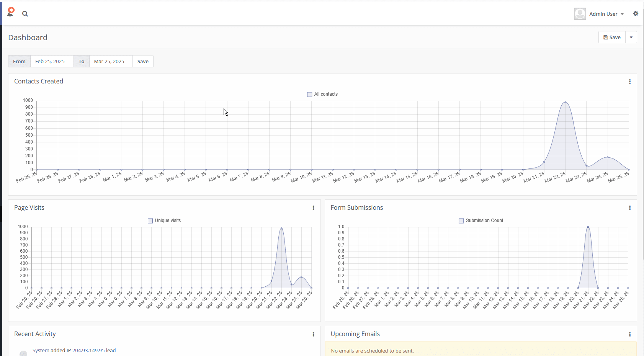The width and height of the screenshot is (644, 356).
Task: Expand the dashboard Save dropdown caret
Action: click(631, 37)
